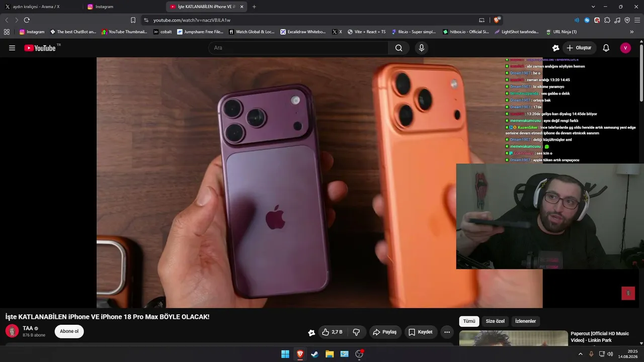Screen dimensions: 644x362
Task: Open the Papercut Official HD Music Video title
Action: pos(600,337)
